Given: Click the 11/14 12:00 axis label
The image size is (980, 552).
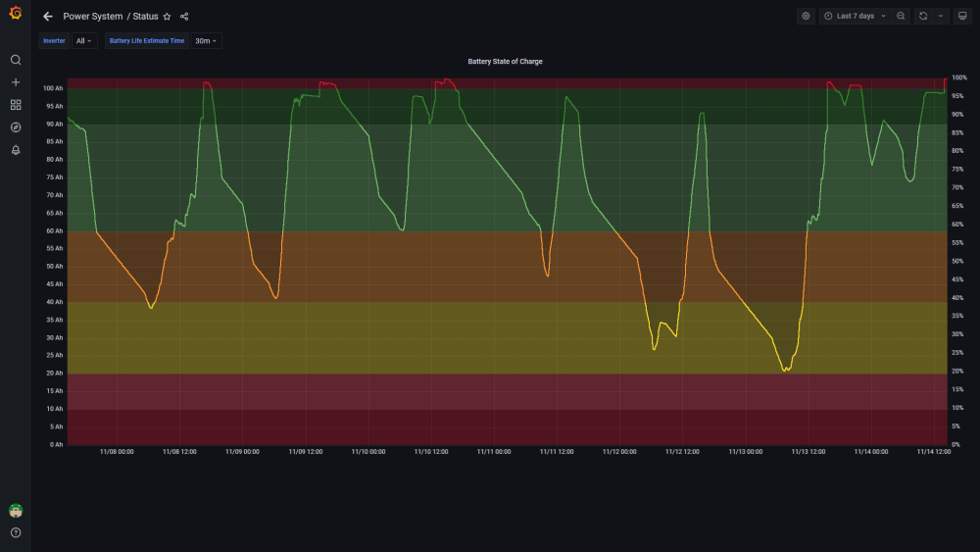Looking at the screenshot, I should [934, 451].
